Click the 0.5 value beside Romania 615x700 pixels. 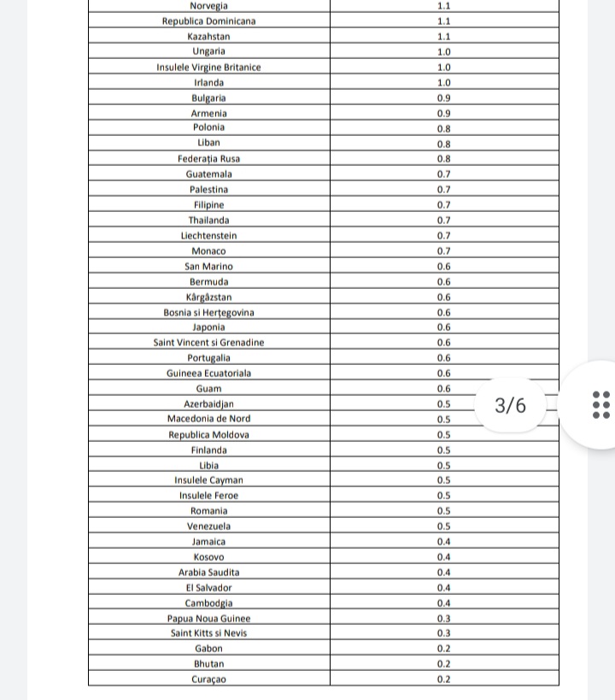(x=444, y=511)
